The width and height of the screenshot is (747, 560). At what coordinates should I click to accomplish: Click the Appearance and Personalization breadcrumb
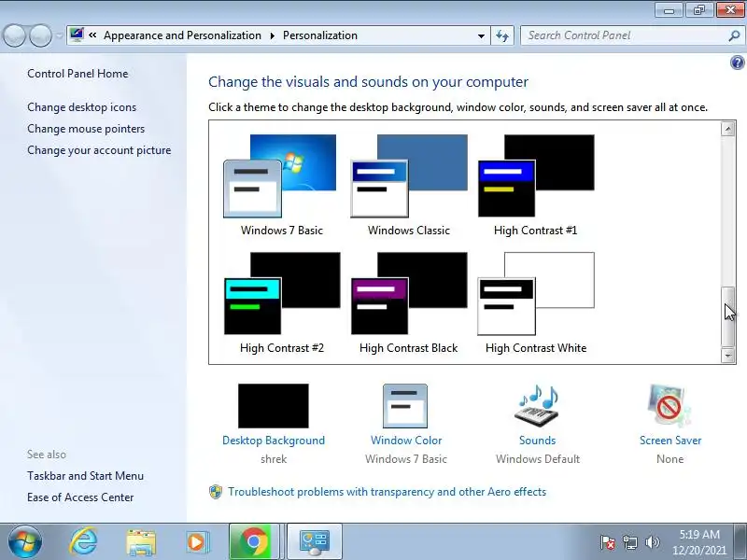[x=182, y=35]
